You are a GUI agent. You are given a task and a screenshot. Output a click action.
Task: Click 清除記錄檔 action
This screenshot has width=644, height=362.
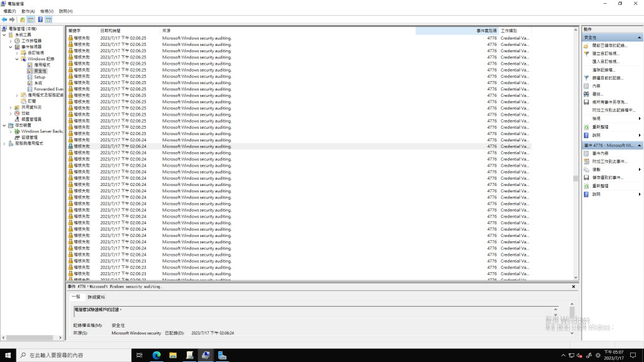[x=604, y=70]
